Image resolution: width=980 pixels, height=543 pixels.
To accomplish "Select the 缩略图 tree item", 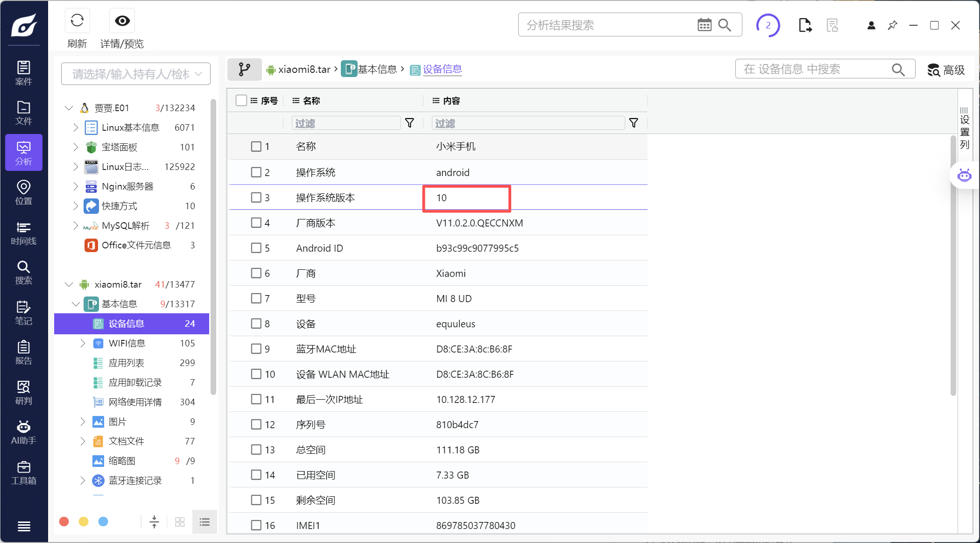I will coord(132,461).
